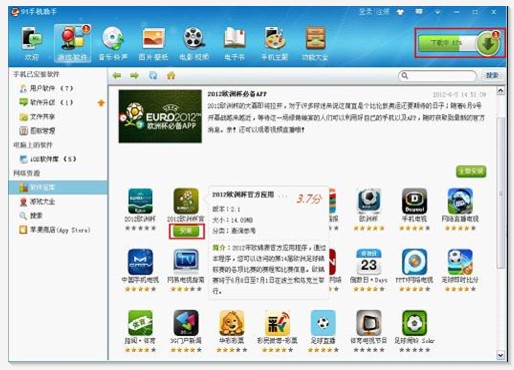Click the green 安装 install button

pyautogui.click(x=186, y=231)
